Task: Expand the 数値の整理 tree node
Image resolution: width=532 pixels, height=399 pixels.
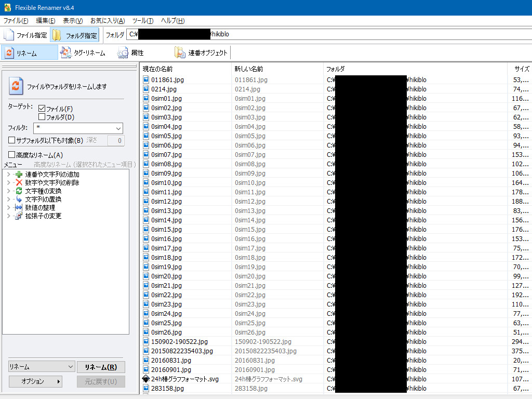Action: point(8,208)
